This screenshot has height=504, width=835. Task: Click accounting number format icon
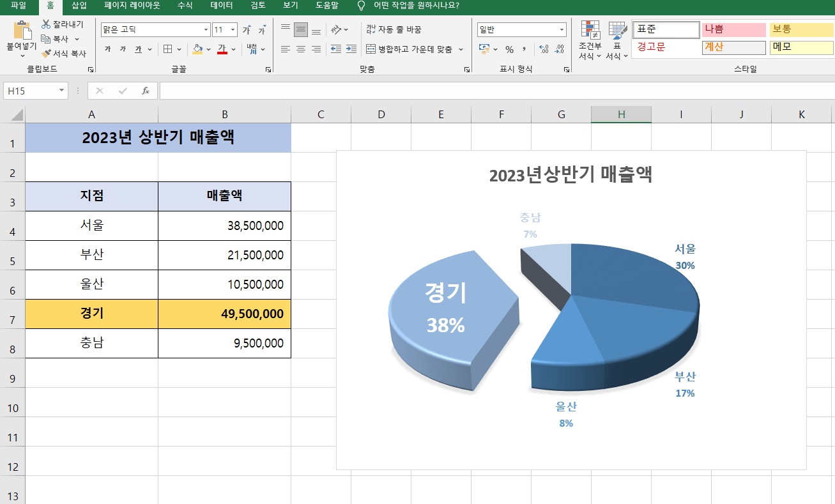[484, 49]
